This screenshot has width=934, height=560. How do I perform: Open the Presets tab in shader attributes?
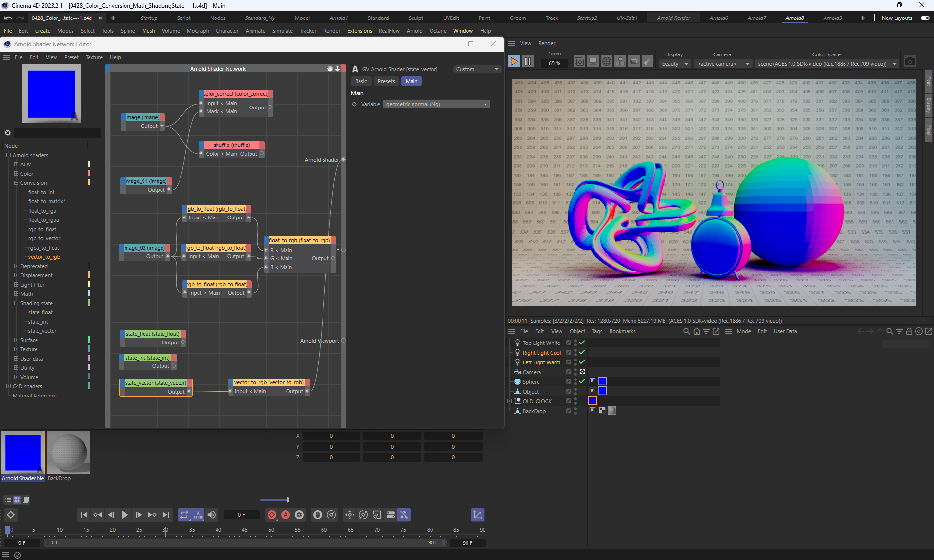click(386, 81)
